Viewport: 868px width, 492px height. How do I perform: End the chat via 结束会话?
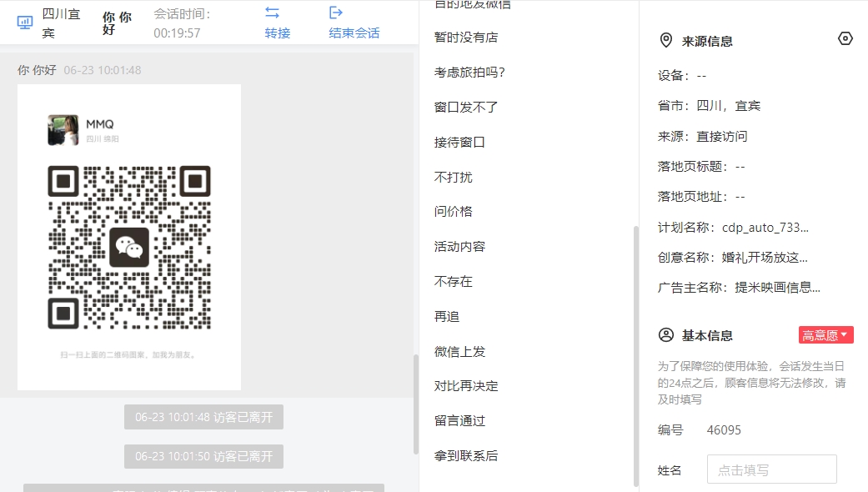pos(354,33)
